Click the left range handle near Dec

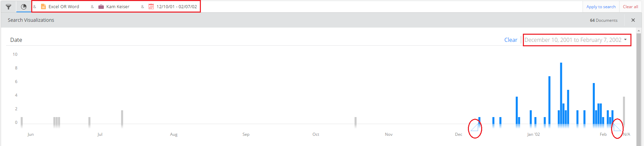point(474,128)
